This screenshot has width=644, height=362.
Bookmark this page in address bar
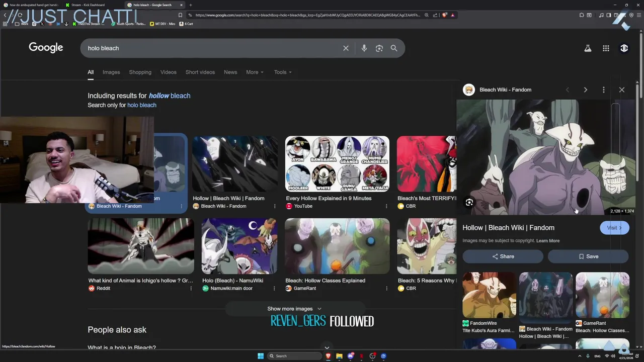(180, 15)
